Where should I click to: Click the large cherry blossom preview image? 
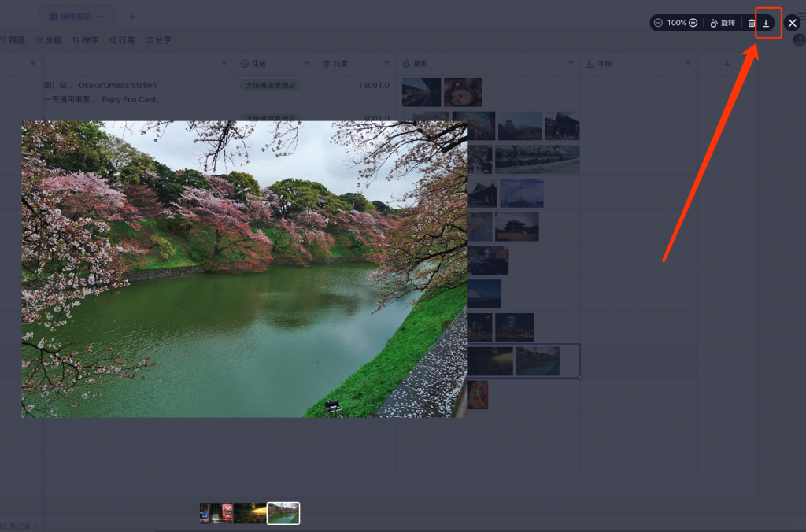coord(244,269)
